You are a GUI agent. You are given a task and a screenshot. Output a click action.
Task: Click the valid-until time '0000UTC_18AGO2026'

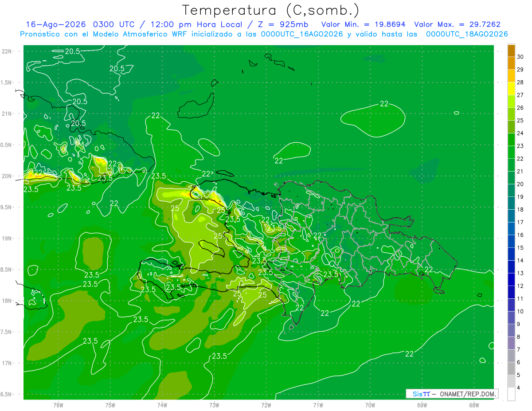(467, 34)
